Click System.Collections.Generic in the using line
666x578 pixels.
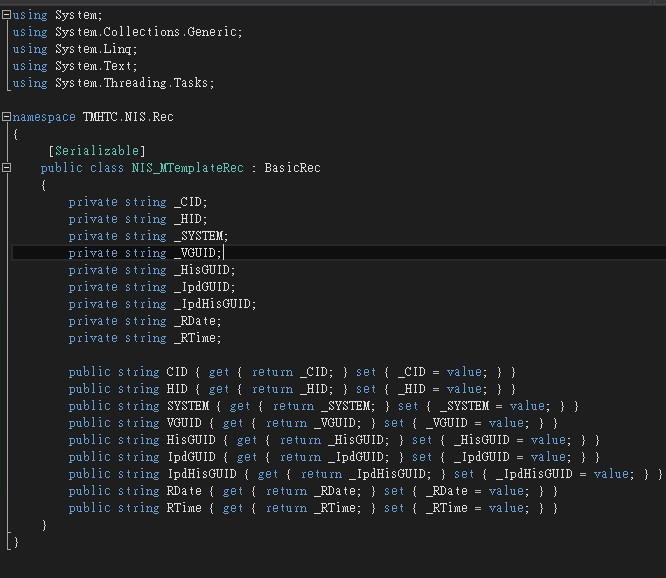(146, 32)
